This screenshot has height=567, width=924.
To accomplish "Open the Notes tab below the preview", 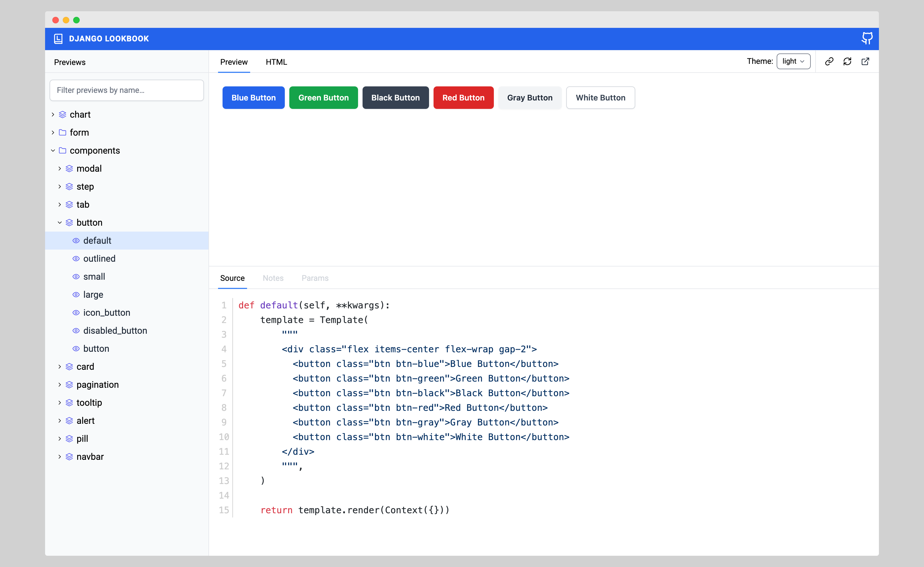I will coord(273,278).
